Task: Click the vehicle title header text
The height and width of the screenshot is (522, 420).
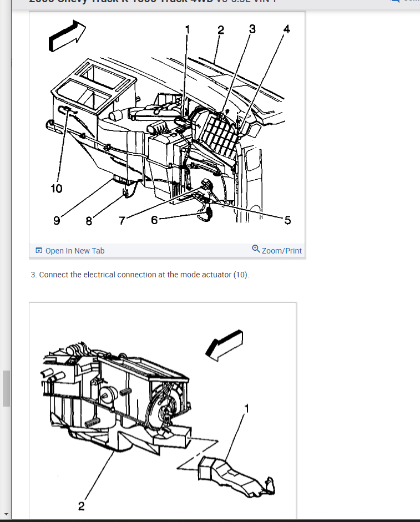Action: 153,1
